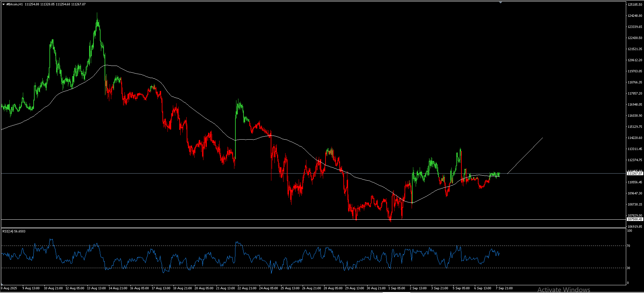Click the high price 111328.05 in chart header
This screenshot has width=644, height=293.
(47, 4)
